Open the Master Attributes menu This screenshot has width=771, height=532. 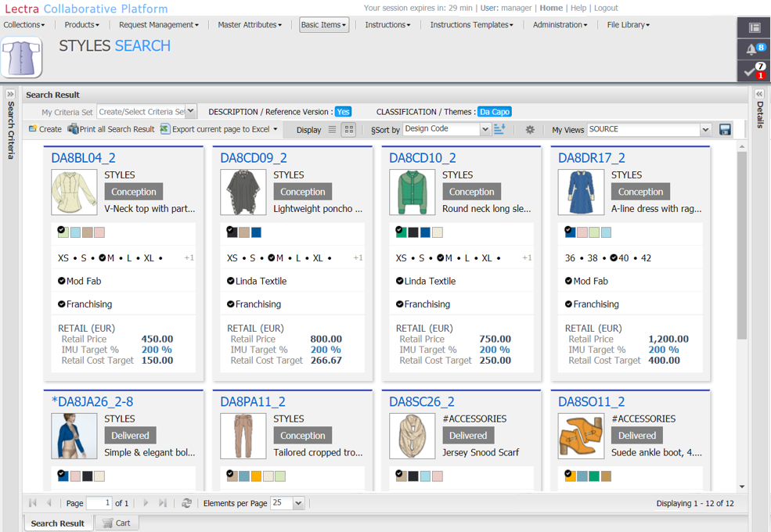250,25
